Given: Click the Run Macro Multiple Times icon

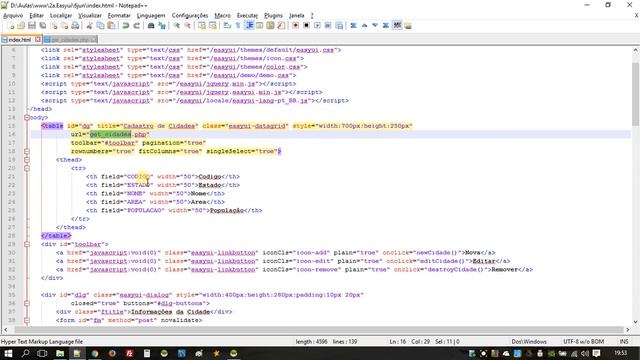Looking at the screenshot, I should (x=328, y=26).
